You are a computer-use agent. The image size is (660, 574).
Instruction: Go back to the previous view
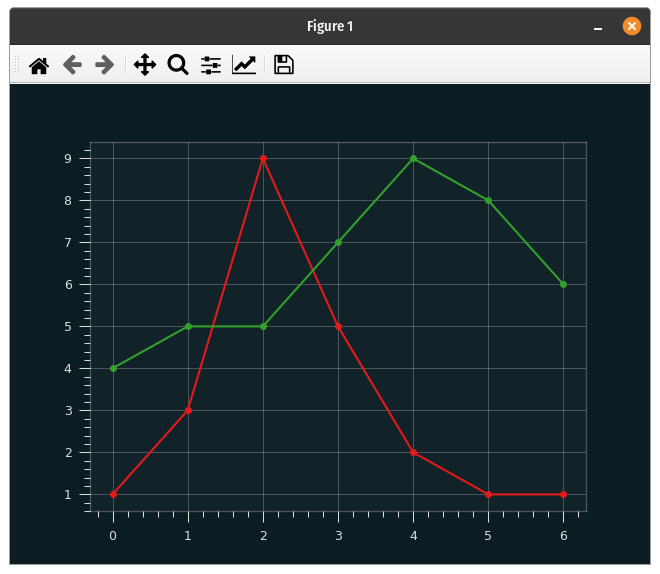click(72, 65)
